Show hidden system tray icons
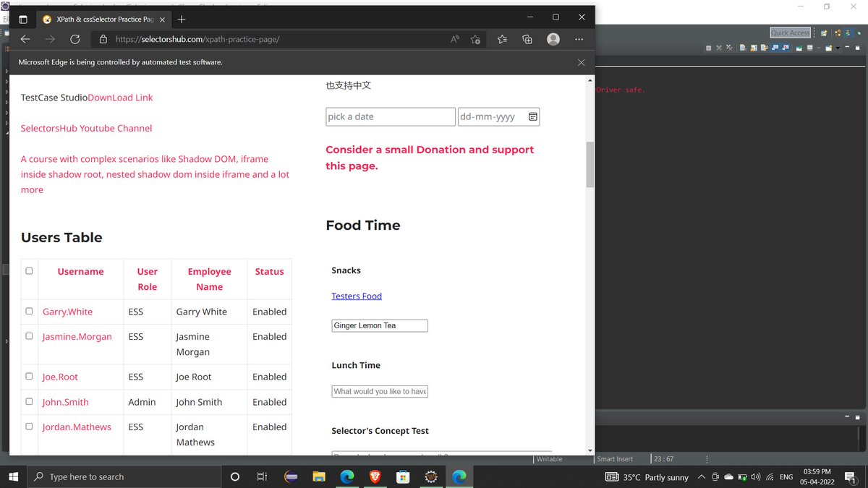The image size is (868, 488). tap(701, 477)
